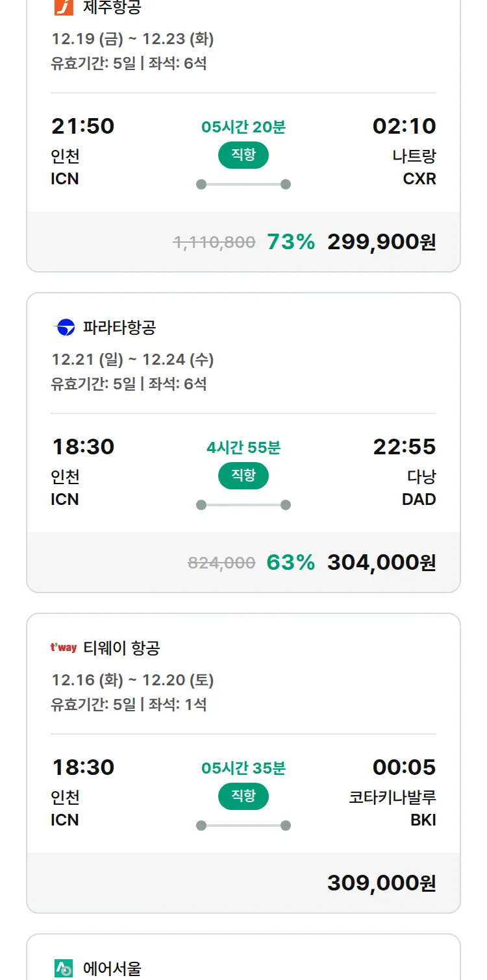The height and width of the screenshot is (980, 487).
Task: Select the 직항 badge on Nha Trang flight
Action: coord(243,155)
